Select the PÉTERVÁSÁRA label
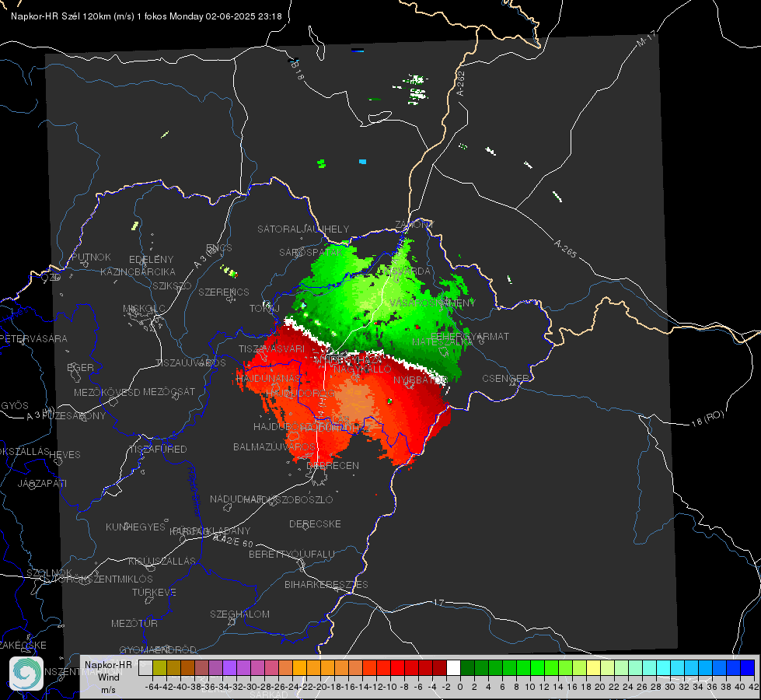Viewport: 761px width, 700px height. click(x=34, y=338)
